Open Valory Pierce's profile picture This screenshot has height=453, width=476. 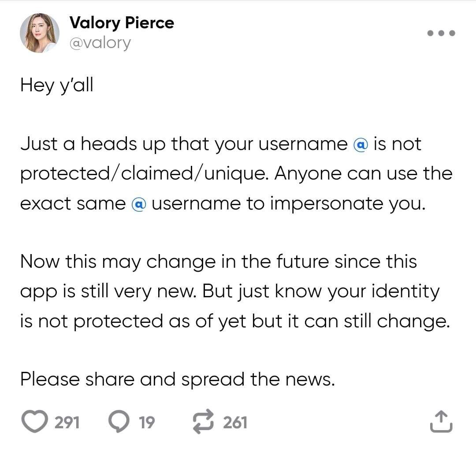click(x=40, y=33)
